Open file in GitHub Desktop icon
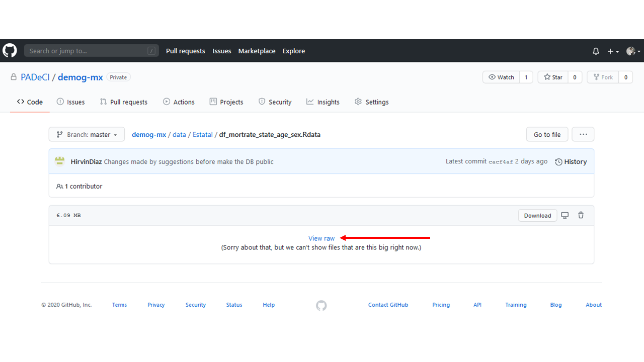Image resolution: width=644 pixels, height=362 pixels. pyautogui.click(x=565, y=215)
